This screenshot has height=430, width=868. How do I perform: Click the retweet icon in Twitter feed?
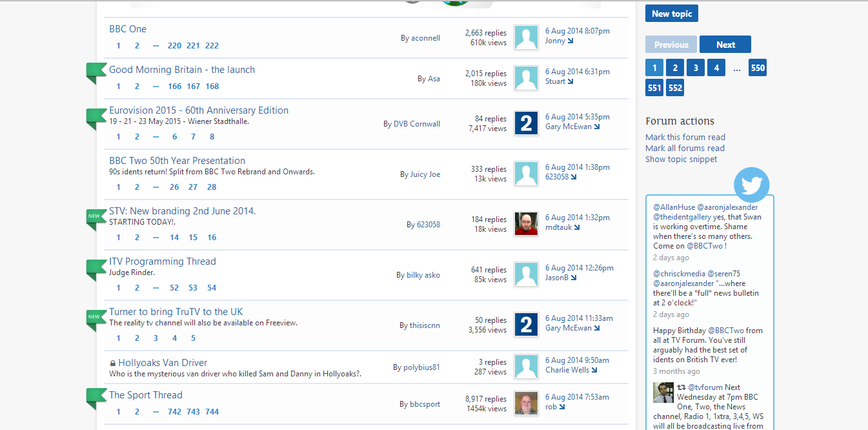pos(681,387)
